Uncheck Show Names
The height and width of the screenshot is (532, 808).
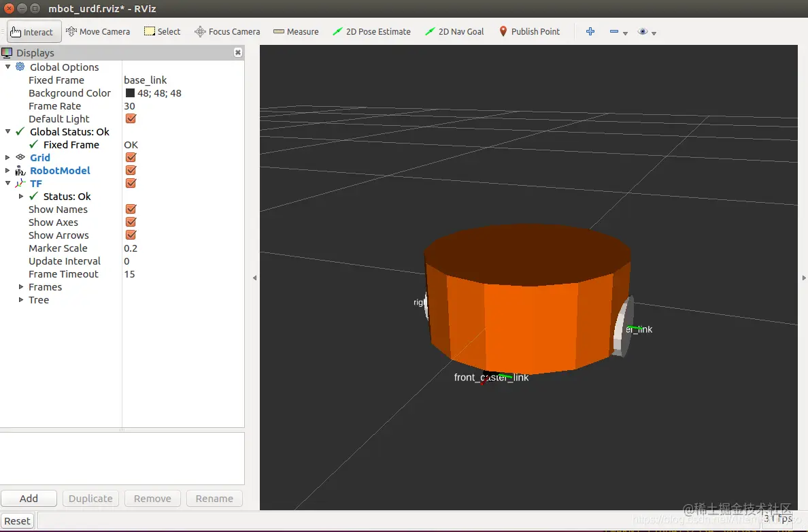click(131, 209)
